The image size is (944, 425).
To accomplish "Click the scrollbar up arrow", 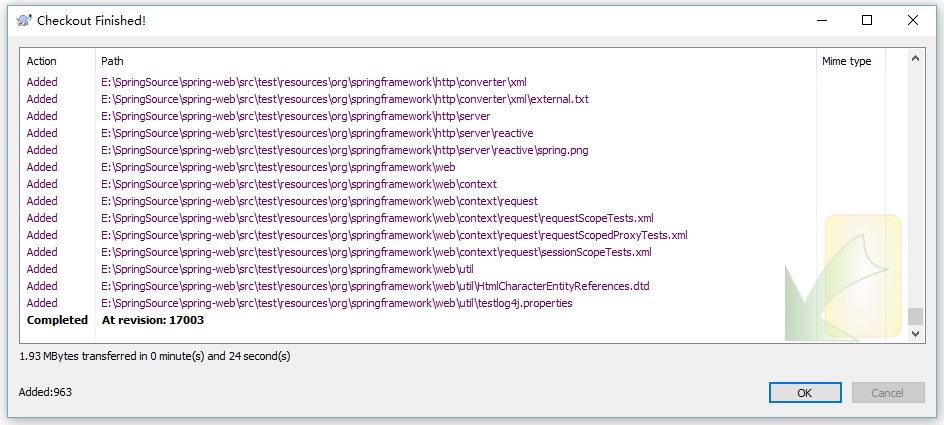I will click(915, 58).
